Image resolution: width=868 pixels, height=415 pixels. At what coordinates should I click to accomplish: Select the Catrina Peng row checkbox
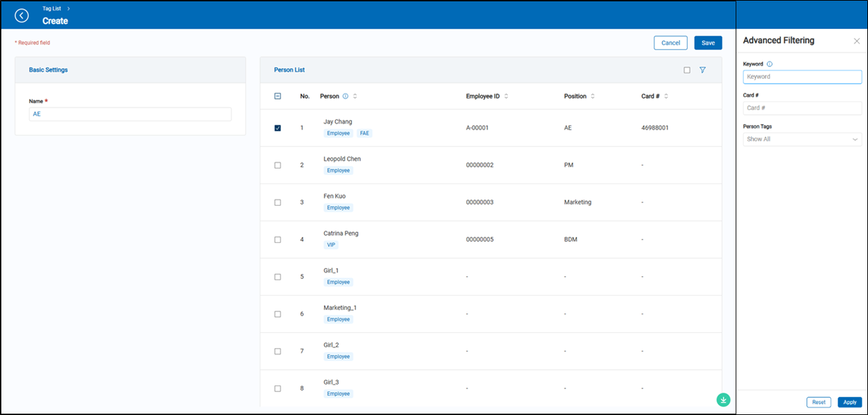[278, 240]
